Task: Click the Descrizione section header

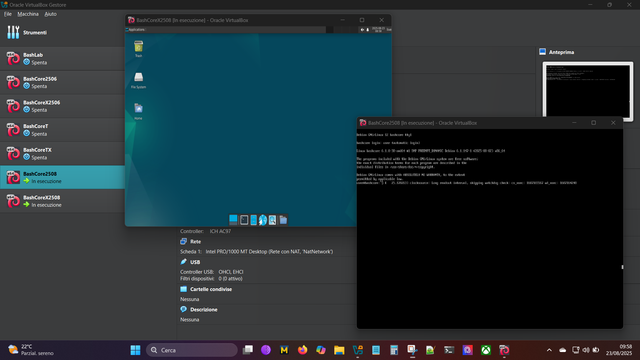Action: [204, 309]
